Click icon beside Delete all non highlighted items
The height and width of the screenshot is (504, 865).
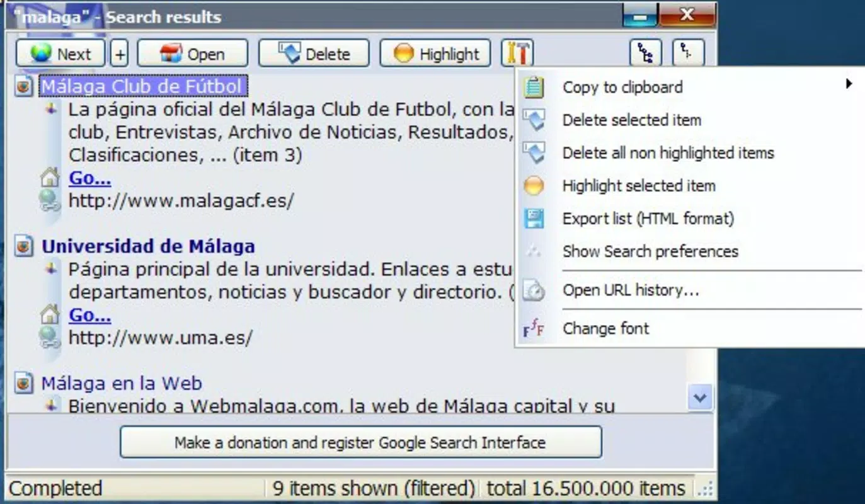(534, 152)
